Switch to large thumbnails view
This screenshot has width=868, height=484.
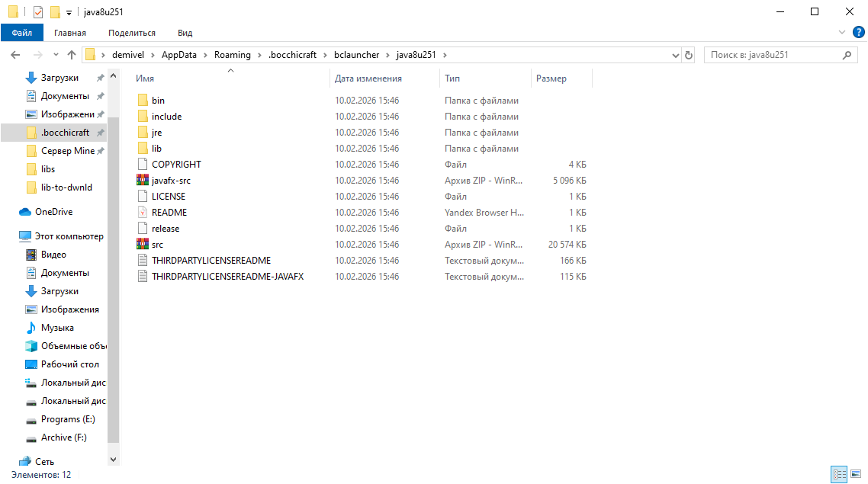click(x=857, y=474)
